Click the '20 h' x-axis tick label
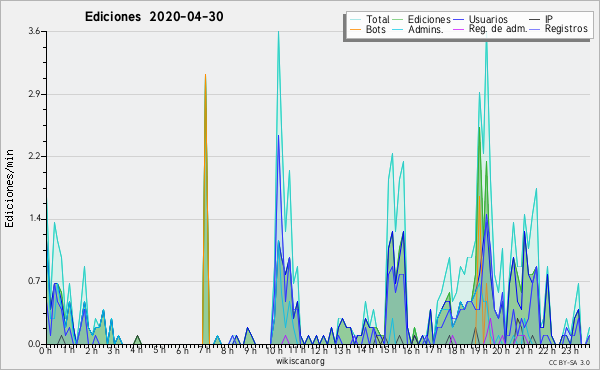 [500, 351]
